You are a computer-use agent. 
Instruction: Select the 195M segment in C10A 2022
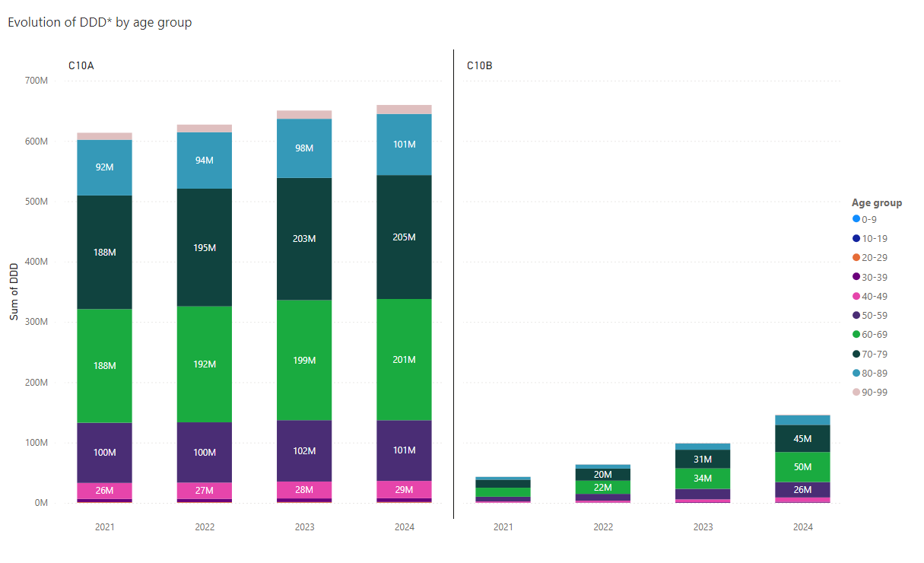(205, 247)
